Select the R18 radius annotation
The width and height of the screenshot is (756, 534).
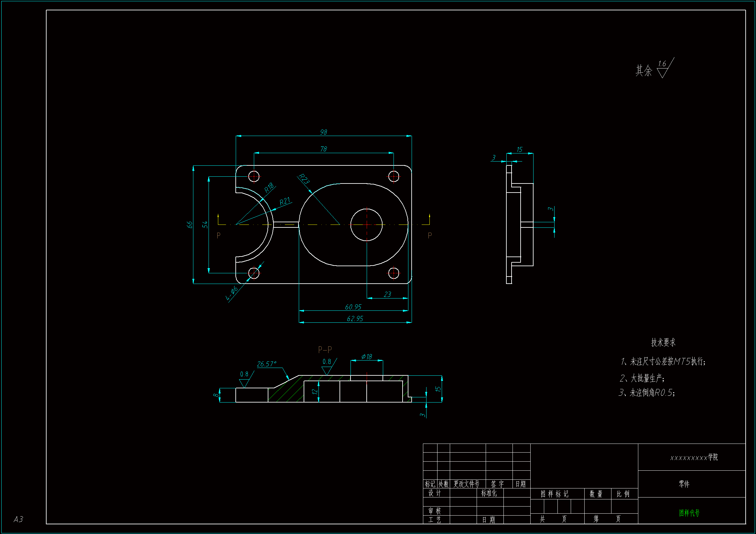pos(269,188)
